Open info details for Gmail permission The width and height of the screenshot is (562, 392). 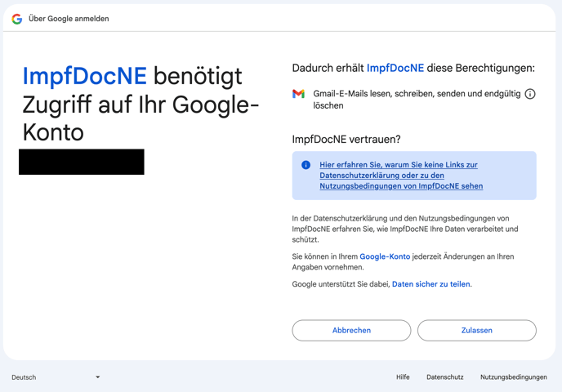click(x=530, y=94)
